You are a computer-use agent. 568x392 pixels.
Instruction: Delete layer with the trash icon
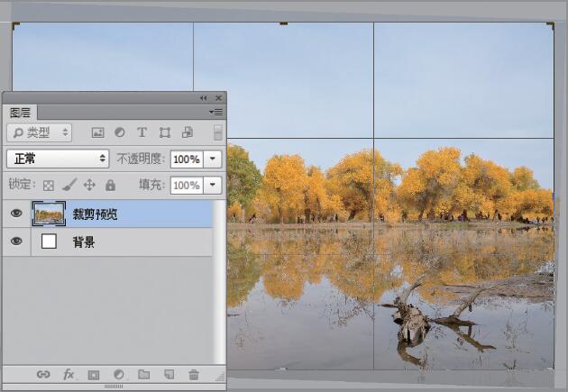coord(193,374)
